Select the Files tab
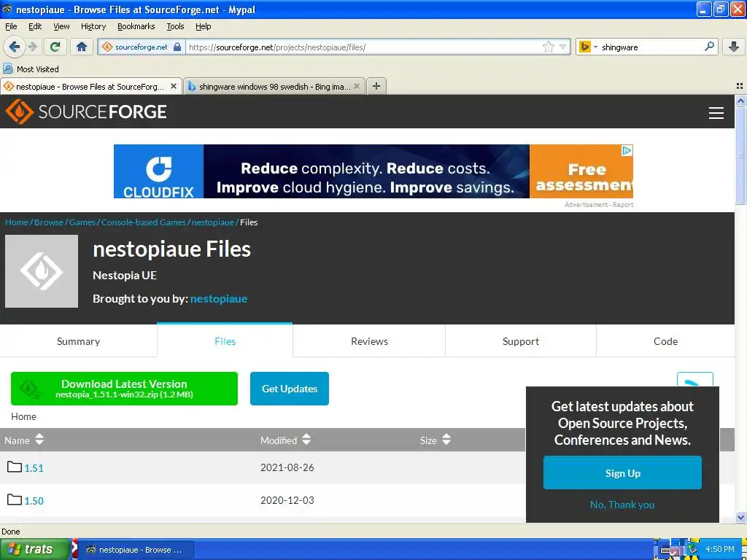This screenshot has width=747, height=560. pos(225,341)
